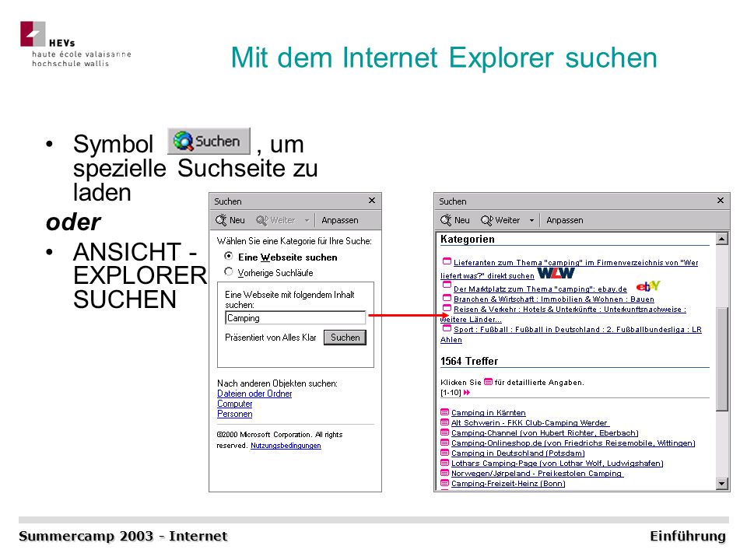Close the right Suchen results panel

721,201
